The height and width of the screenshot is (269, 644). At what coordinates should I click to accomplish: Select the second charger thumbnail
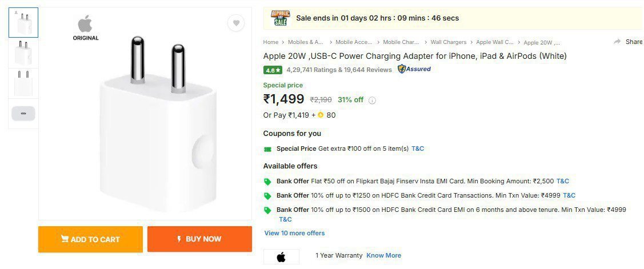tap(23, 53)
